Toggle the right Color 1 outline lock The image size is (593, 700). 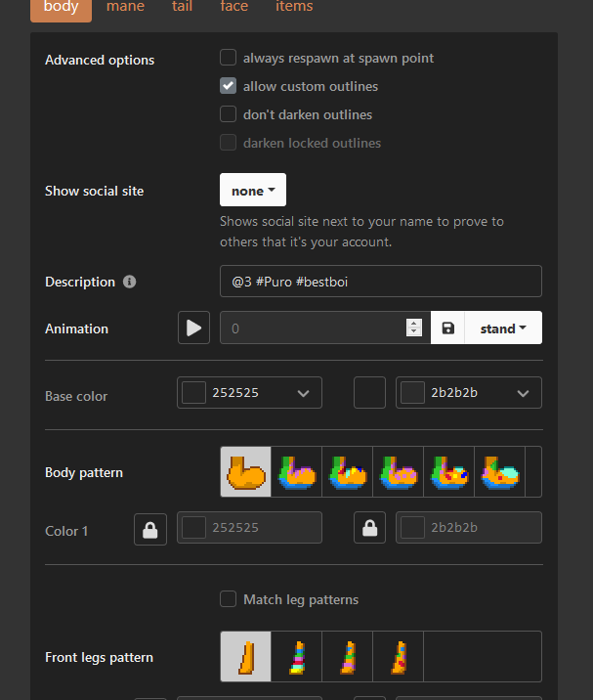pyautogui.click(x=369, y=529)
